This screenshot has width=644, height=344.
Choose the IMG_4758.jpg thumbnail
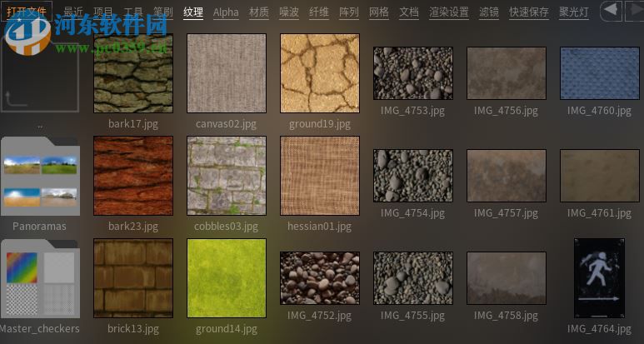[507, 278]
